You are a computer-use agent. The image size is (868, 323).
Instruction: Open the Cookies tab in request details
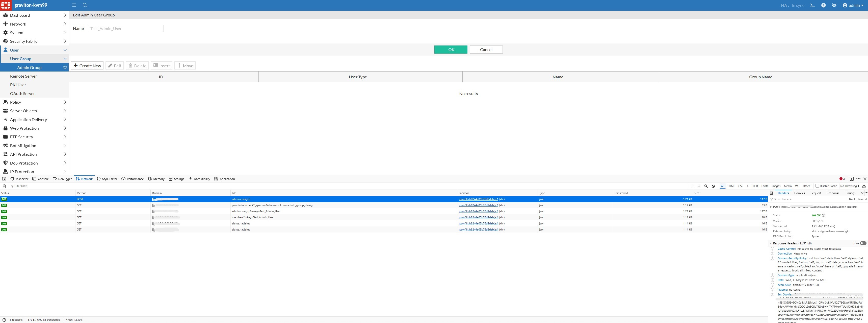tap(799, 193)
